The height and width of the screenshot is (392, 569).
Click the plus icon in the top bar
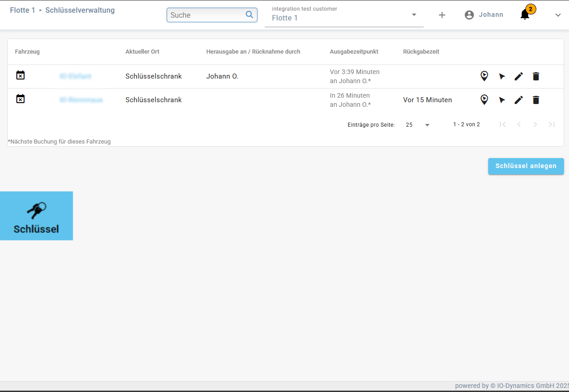(x=442, y=15)
